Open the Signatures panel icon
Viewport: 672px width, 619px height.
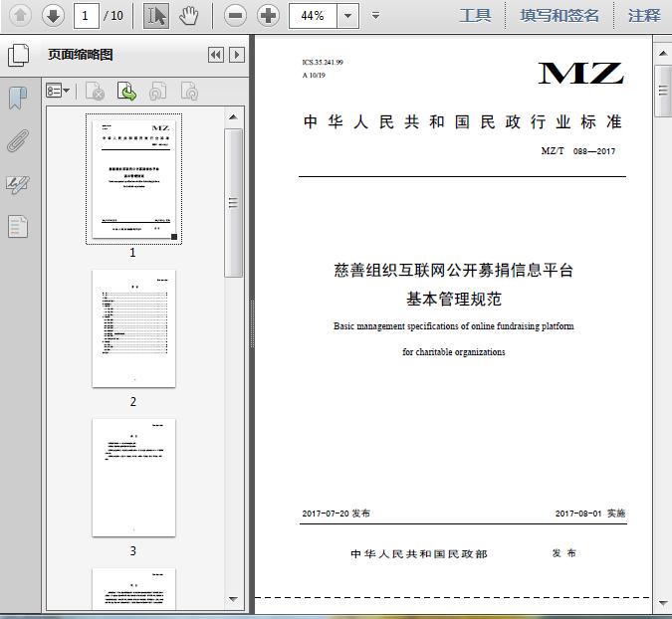[18, 184]
